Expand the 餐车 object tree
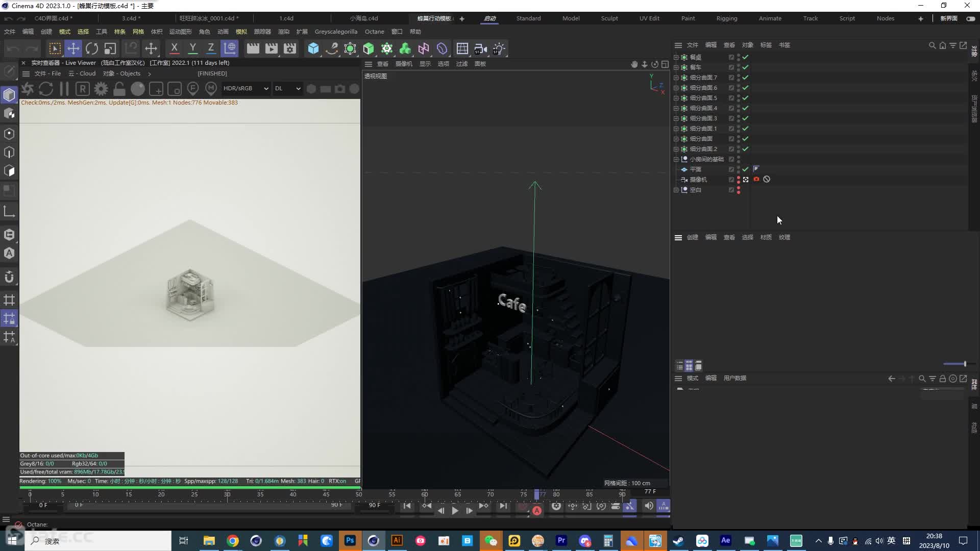This screenshot has height=551, width=980. (676, 67)
